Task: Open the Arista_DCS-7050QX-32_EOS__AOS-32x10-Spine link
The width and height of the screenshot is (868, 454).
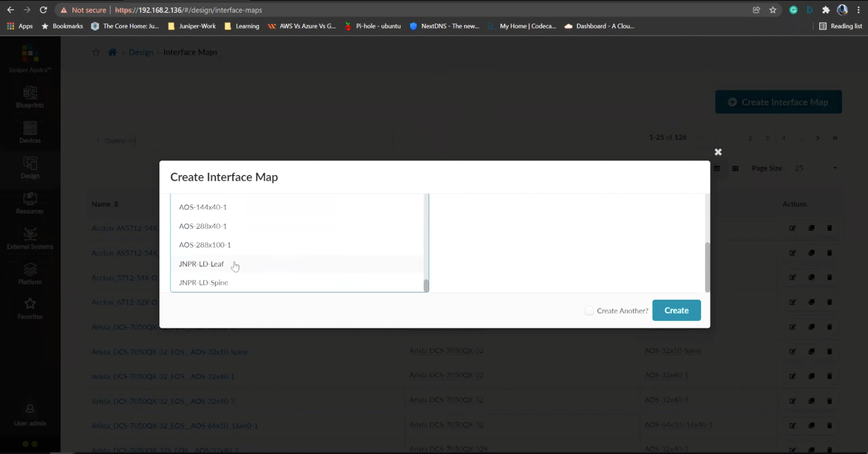Action: coord(170,352)
